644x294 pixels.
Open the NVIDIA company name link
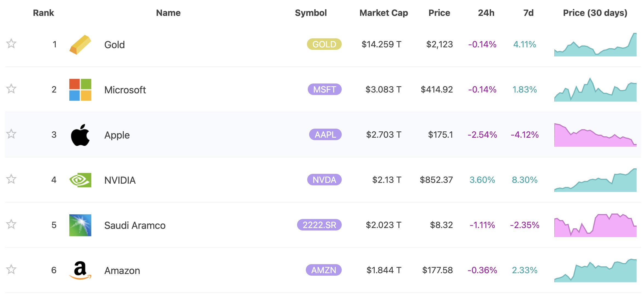(120, 180)
